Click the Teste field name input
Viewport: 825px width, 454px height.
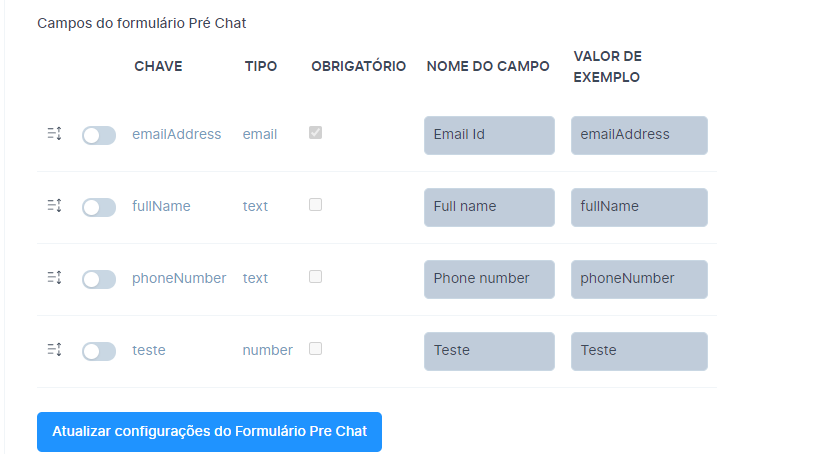click(x=489, y=351)
